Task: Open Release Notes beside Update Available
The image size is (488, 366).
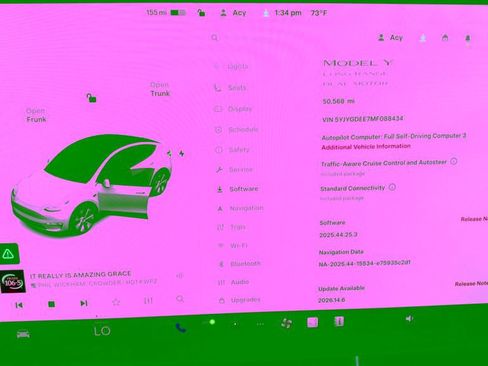Action: pos(471,283)
